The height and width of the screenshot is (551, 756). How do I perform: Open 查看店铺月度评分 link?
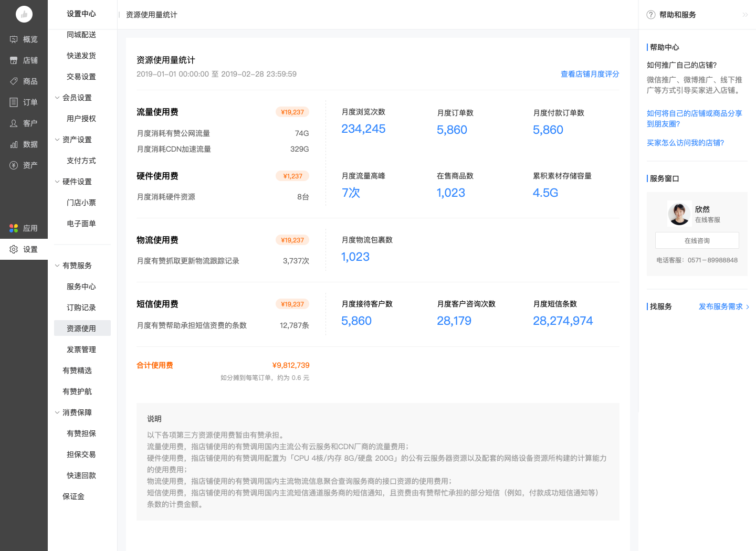(x=590, y=74)
